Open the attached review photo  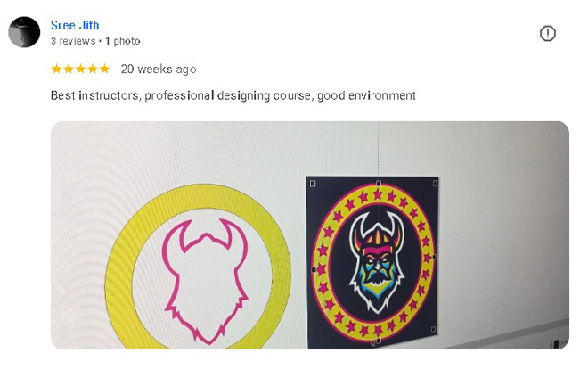(310, 235)
